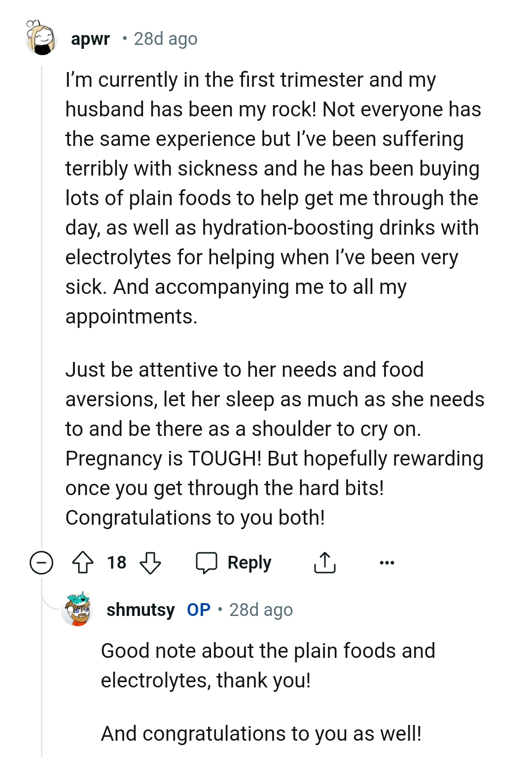
Task: Open the three-dot more options menu
Action: click(387, 562)
